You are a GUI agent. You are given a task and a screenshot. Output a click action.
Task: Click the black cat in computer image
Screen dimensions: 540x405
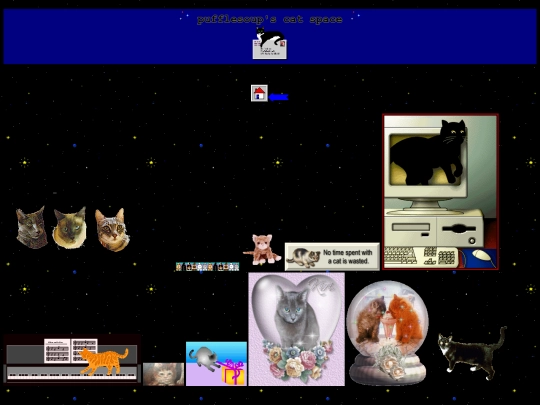[440, 191]
